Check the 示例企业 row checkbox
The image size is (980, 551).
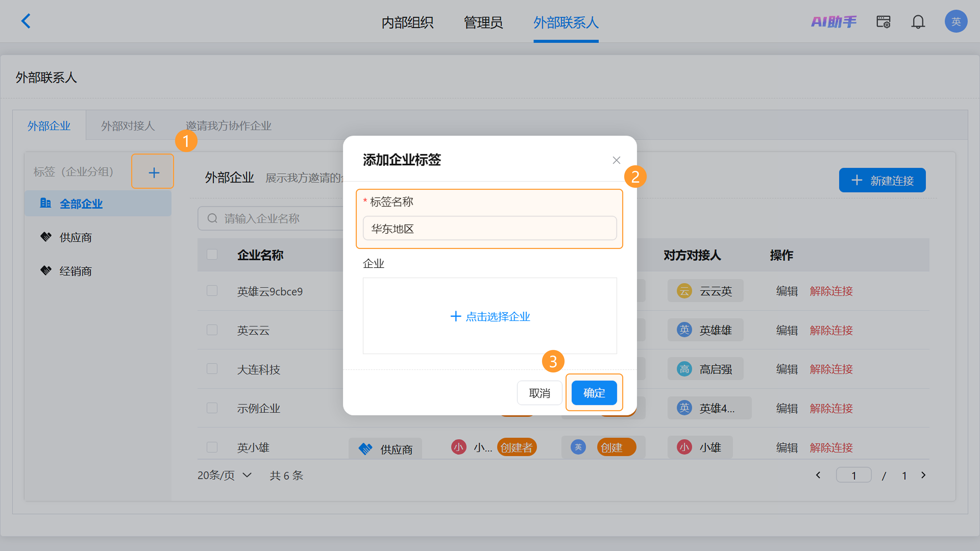pos(212,408)
